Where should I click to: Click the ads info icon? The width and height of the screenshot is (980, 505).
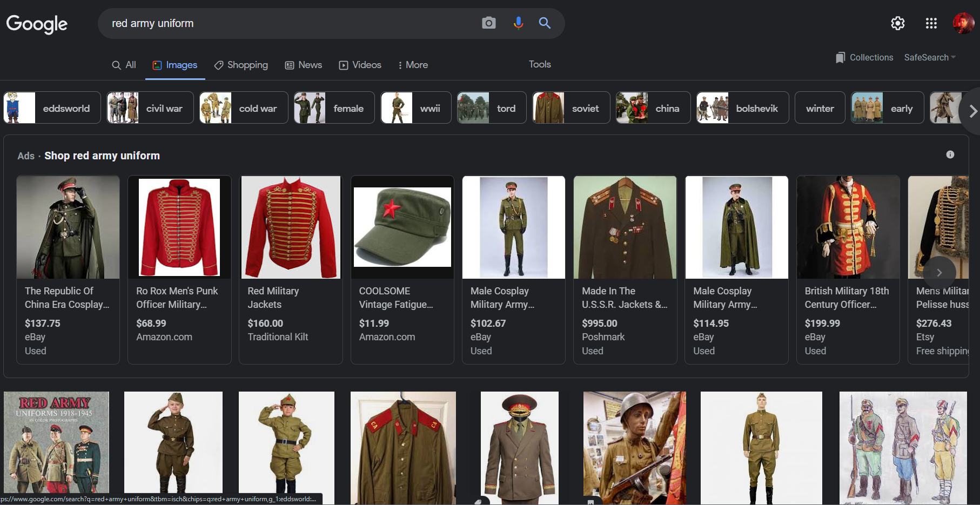pos(950,154)
